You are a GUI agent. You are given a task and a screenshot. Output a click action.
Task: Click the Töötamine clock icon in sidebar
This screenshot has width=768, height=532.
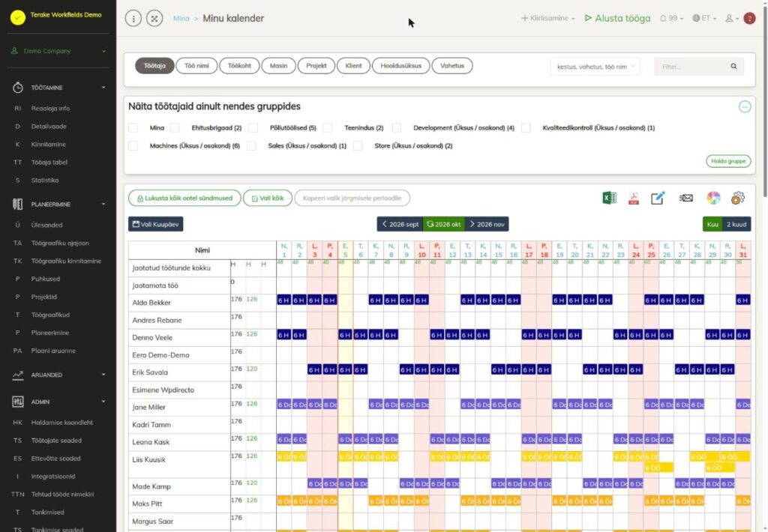[18, 88]
